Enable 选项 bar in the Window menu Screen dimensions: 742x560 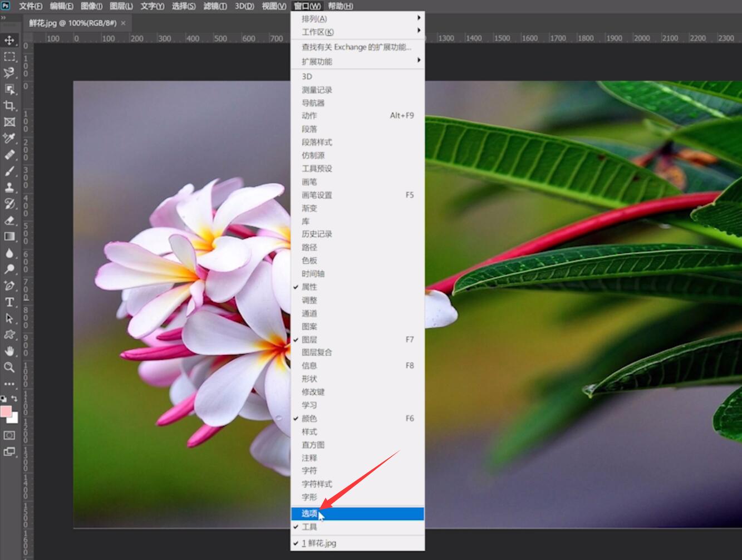coord(357,514)
